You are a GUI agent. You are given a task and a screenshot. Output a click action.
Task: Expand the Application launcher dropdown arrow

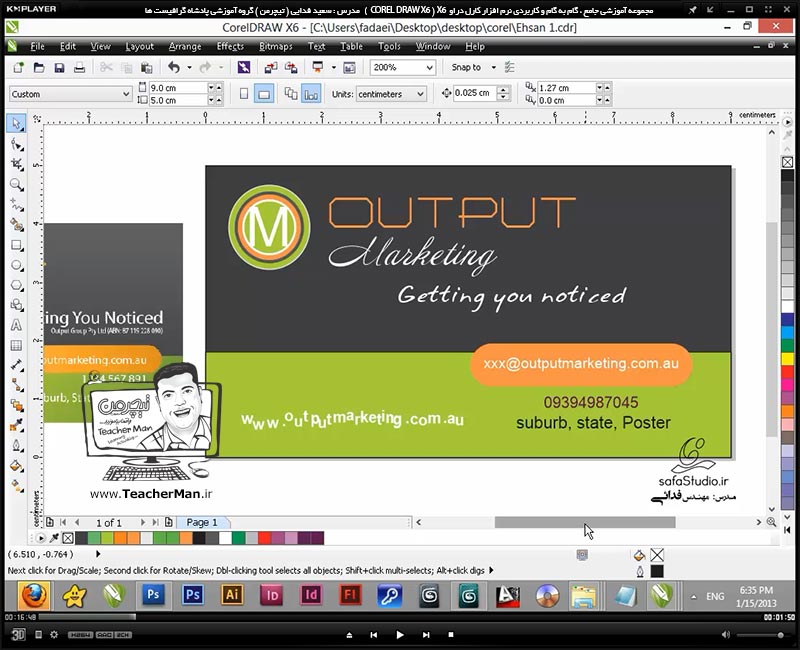click(x=334, y=67)
